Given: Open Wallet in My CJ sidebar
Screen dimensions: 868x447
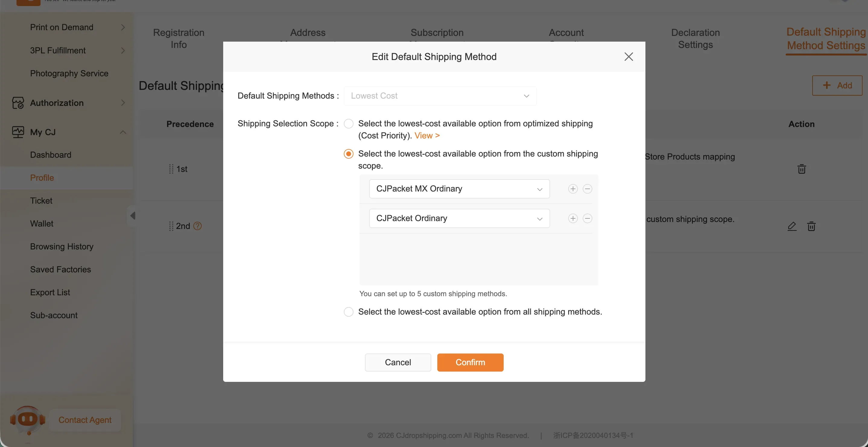Looking at the screenshot, I should pos(42,223).
